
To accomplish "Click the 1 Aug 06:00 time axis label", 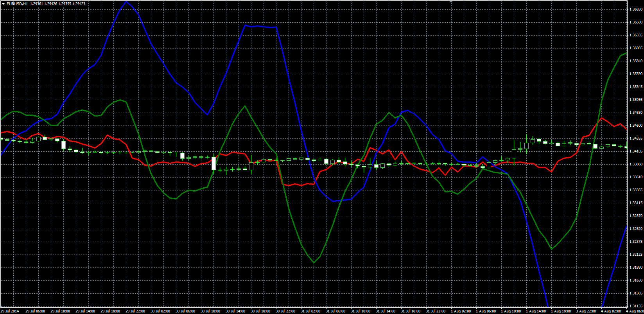I will click(486, 311).
